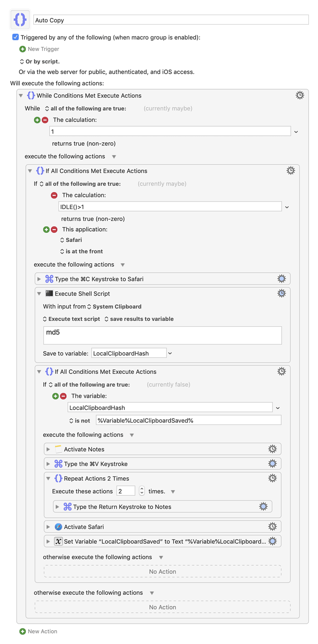This screenshot has width=318, height=644.
Task: Click the repeat times stepper arrows
Action: coord(142,491)
